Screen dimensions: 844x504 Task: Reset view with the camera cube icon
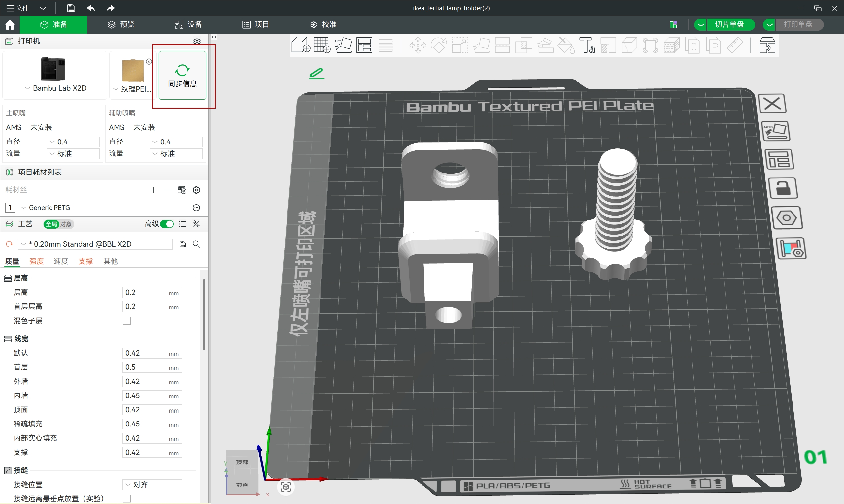(x=286, y=487)
